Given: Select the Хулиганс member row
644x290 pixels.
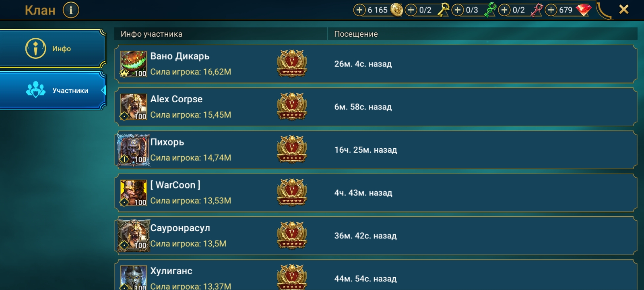Looking at the screenshot, I should 376,275.
